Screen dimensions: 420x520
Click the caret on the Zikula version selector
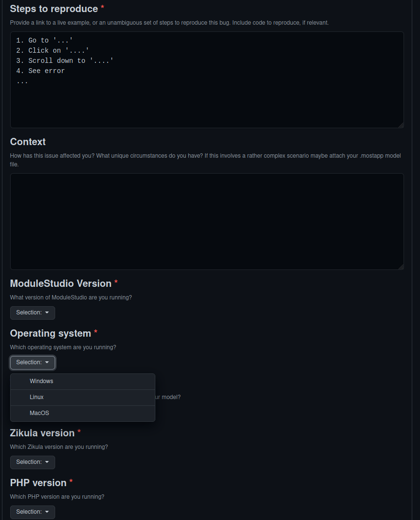[x=46, y=462]
